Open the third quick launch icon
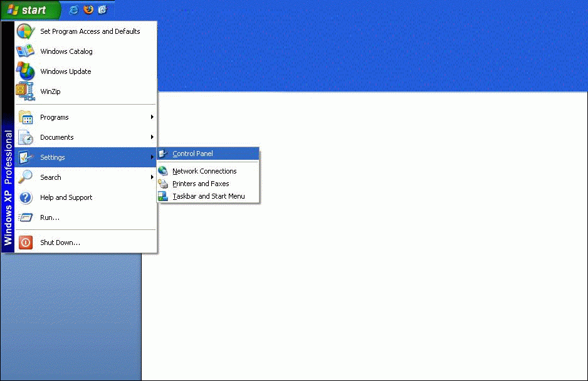The width and height of the screenshot is (588, 381). click(103, 9)
